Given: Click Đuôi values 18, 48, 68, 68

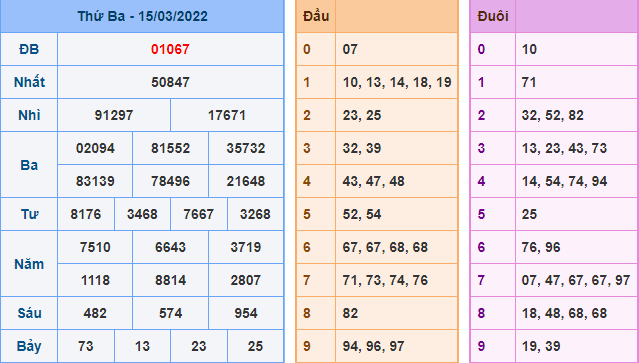Looking at the screenshot, I should [564, 313].
